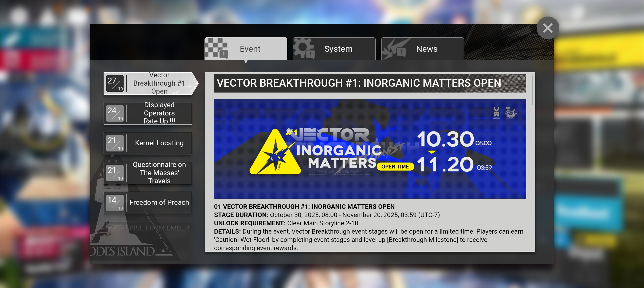Open Questionnaire on The Masses' Travels
The image size is (644, 288).
(159, 173)
